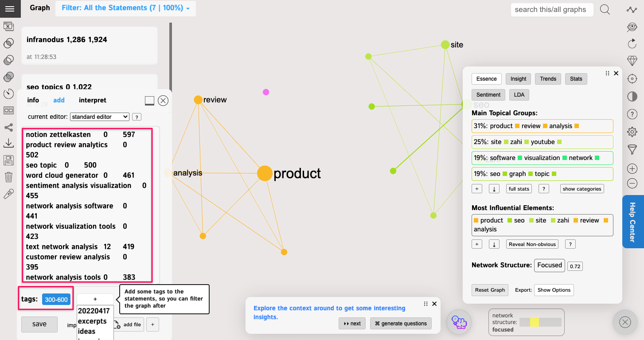This screenshot has height=340, width=644.
Task: Click the share graph icon
Action: pos(8,128)
